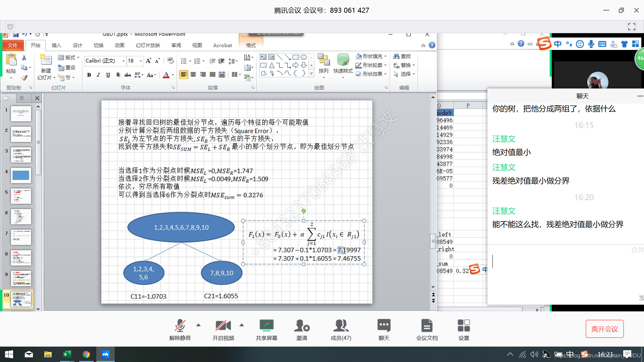
Task: Underline the selected text
Action: tap(108, 75)
